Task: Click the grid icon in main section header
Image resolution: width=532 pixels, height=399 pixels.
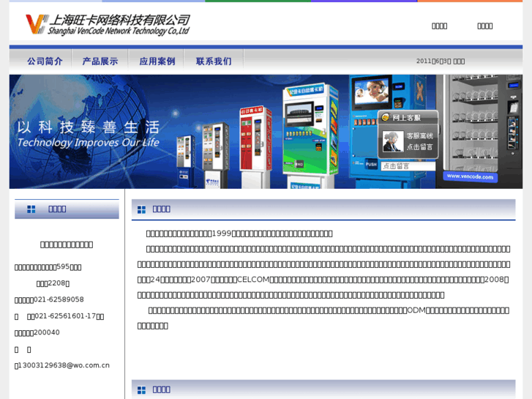Action: coord(141,210)
